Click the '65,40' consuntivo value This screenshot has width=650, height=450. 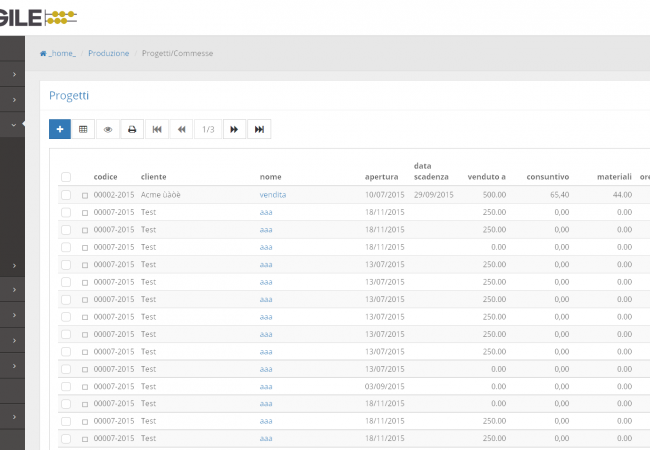pyautogui.click(x=560, y=195)
